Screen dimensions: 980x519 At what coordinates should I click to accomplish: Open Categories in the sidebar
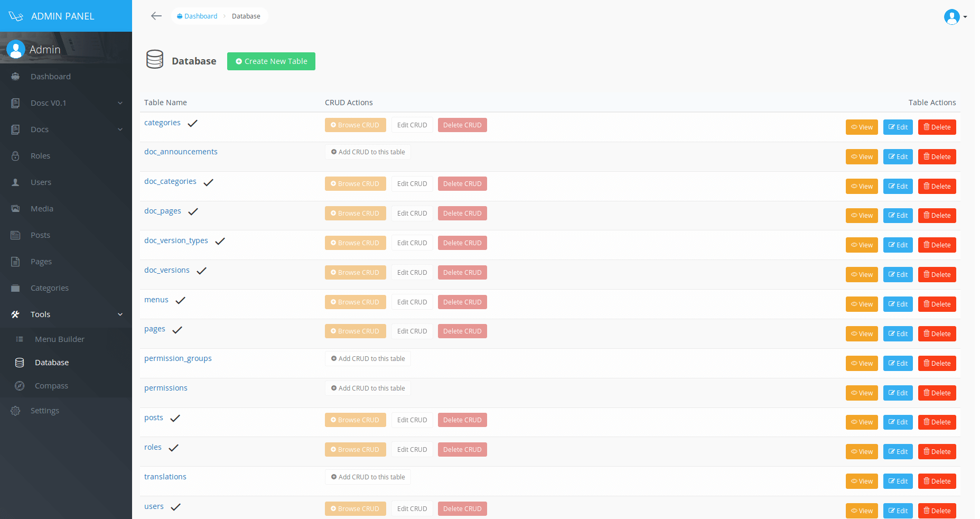point(66,288)
